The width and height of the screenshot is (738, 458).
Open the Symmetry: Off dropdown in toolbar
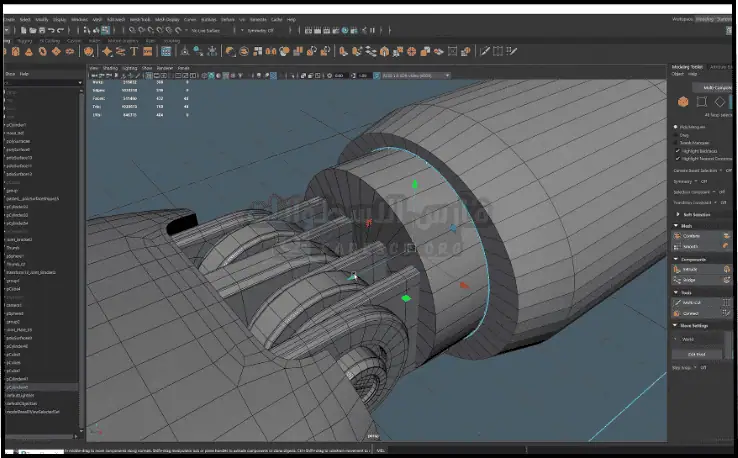coord(258,31)
